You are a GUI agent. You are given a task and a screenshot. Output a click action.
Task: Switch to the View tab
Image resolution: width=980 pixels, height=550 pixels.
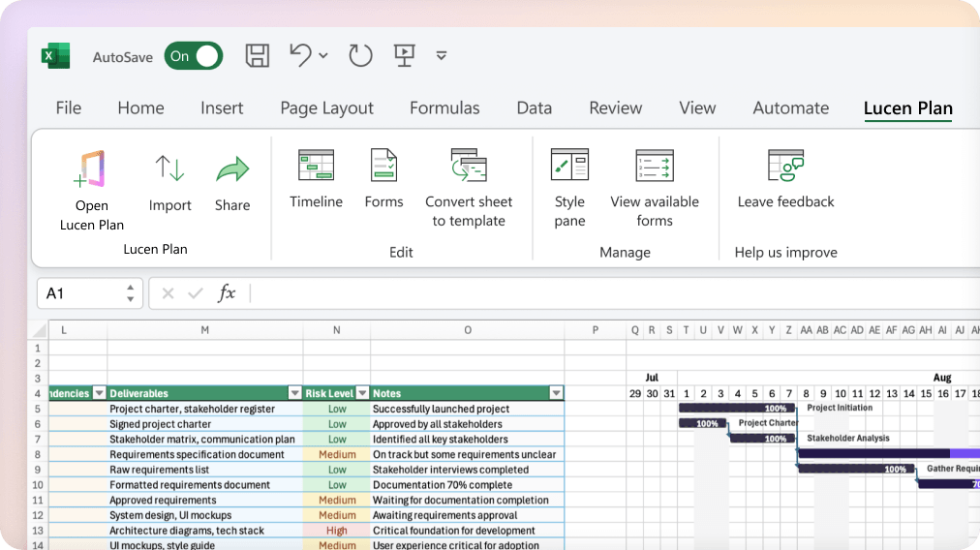697,108
